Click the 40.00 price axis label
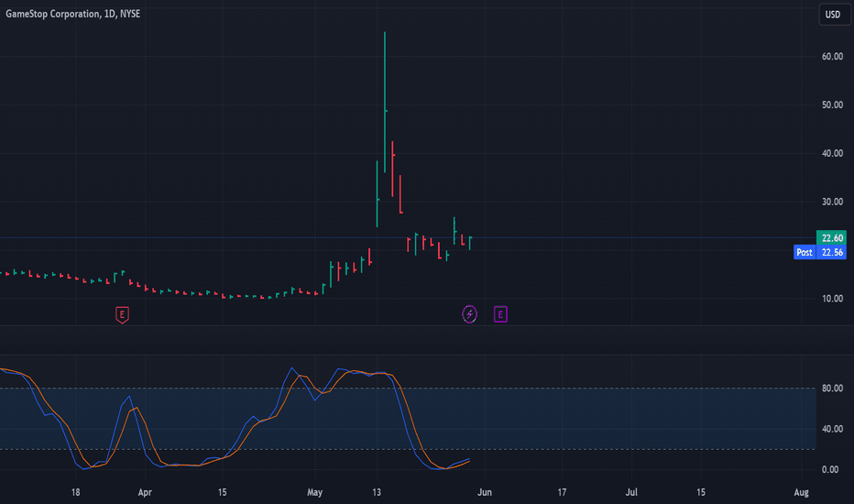 tap(832, 153)
